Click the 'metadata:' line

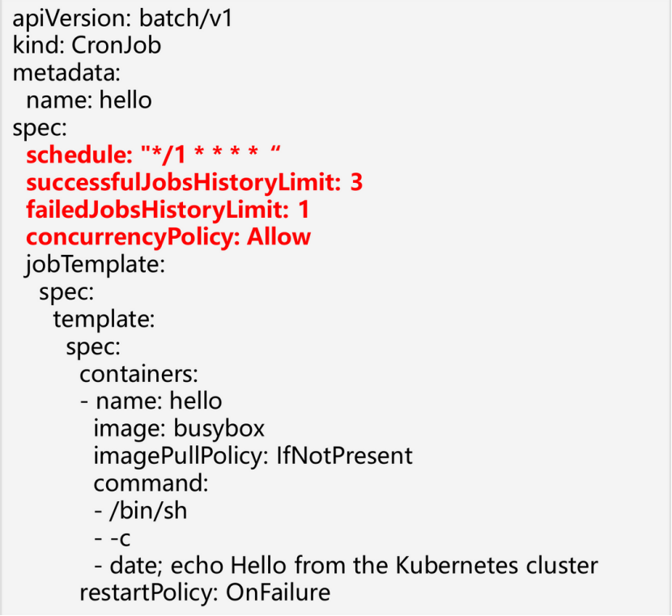[66, 73]
